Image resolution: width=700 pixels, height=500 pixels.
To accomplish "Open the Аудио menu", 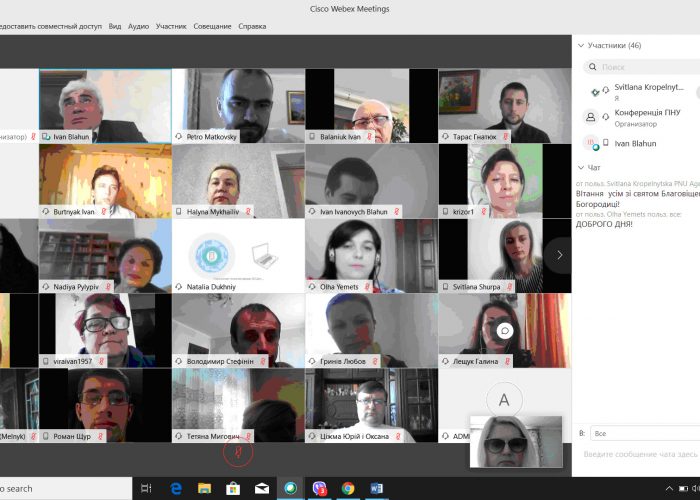I will click(x=139, y=26).
